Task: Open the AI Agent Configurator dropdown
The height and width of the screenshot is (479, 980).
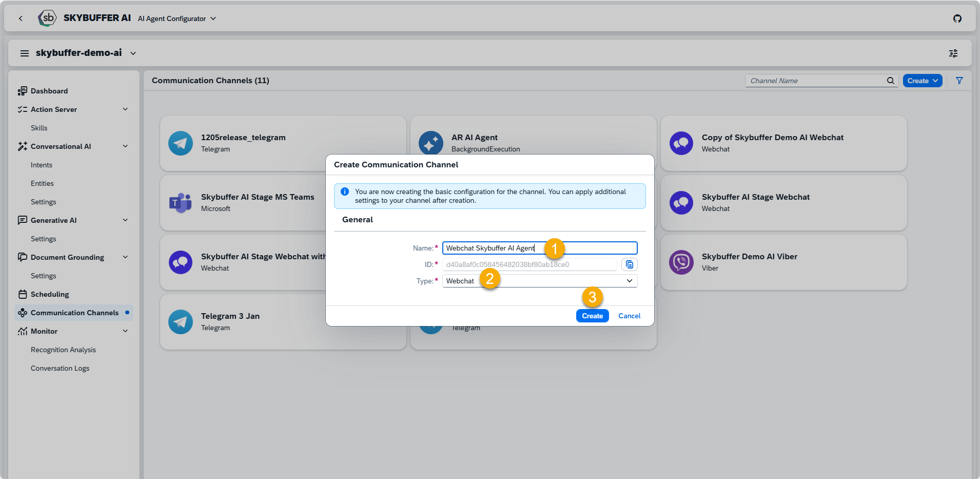Action: (177, 18)
